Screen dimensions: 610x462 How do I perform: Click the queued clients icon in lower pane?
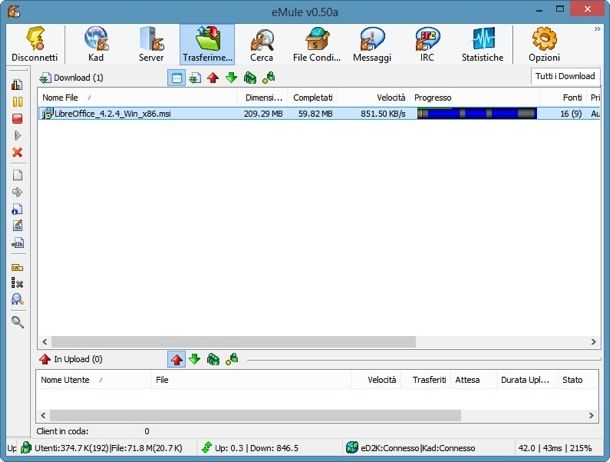213,359
